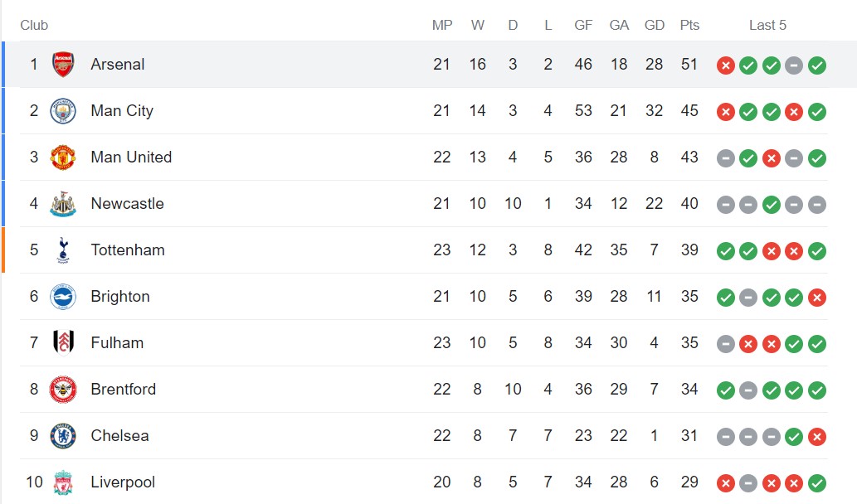Viewport: 857px width, 504px height.
Task: Click the Brighton seagull crest
Action: point(63,297)
